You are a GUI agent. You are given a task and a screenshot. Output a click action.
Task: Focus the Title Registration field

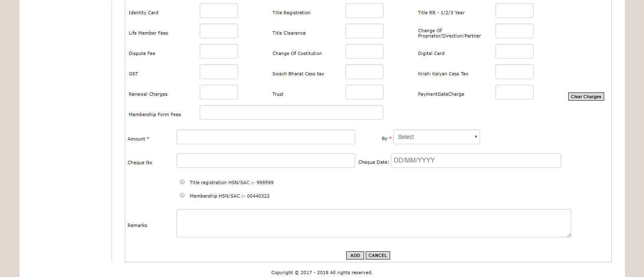pyautogui.click(x=364, y=11)
